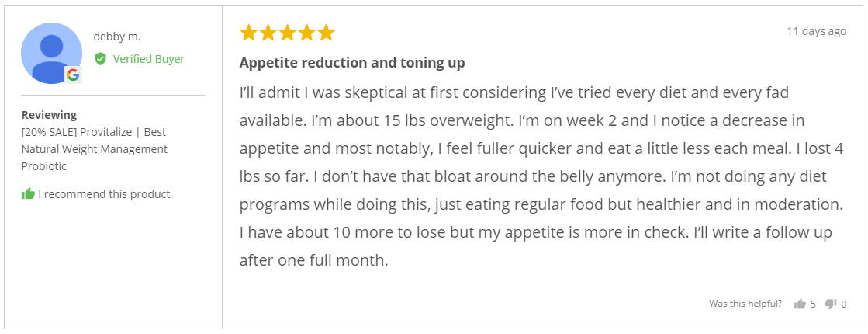The width and height of the screenshot is (868, 334).
Task: Click the thumbs up helpful icon
Action: pyautogui.click(x=800, y=304)
